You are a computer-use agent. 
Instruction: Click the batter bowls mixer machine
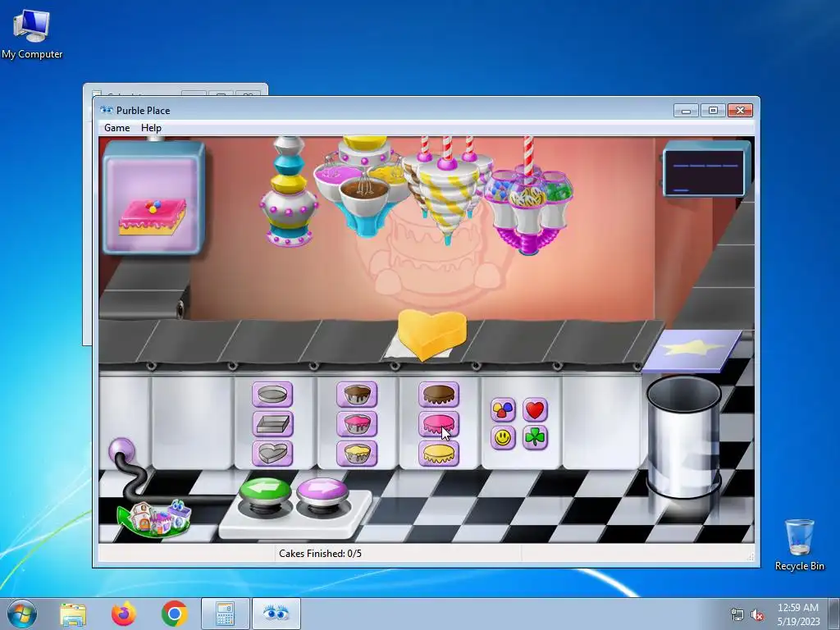(363, 185)
